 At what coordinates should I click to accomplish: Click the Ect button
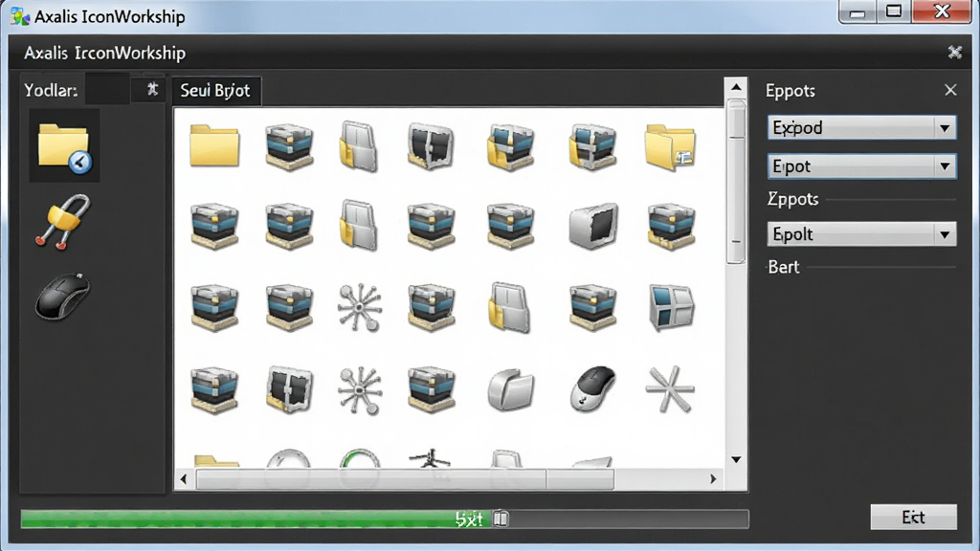click(x=914, y=518)
